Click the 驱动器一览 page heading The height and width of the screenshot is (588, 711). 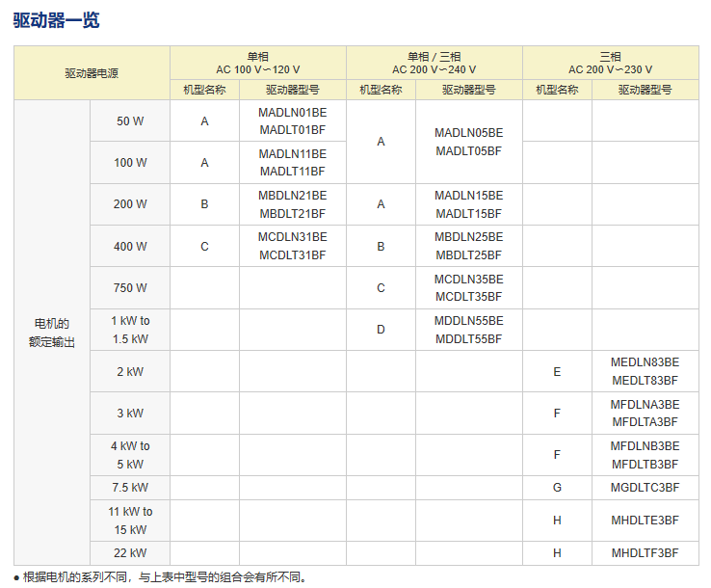[56, 20]
